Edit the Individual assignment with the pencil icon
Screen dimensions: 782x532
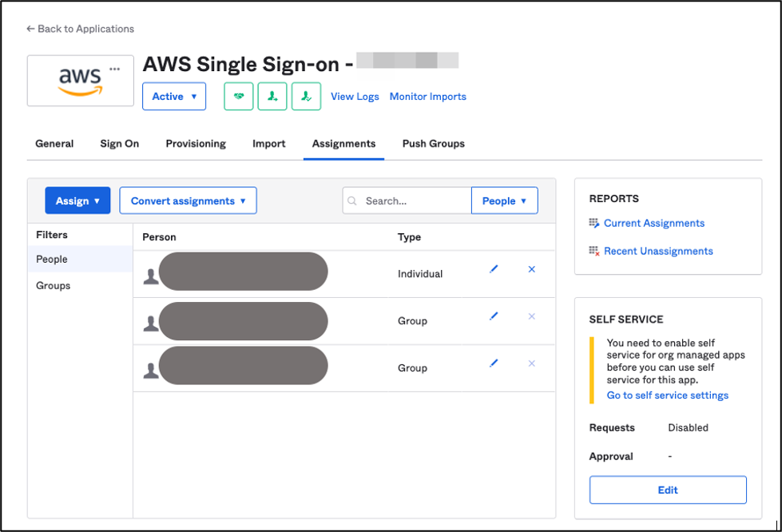pos(494,269)
